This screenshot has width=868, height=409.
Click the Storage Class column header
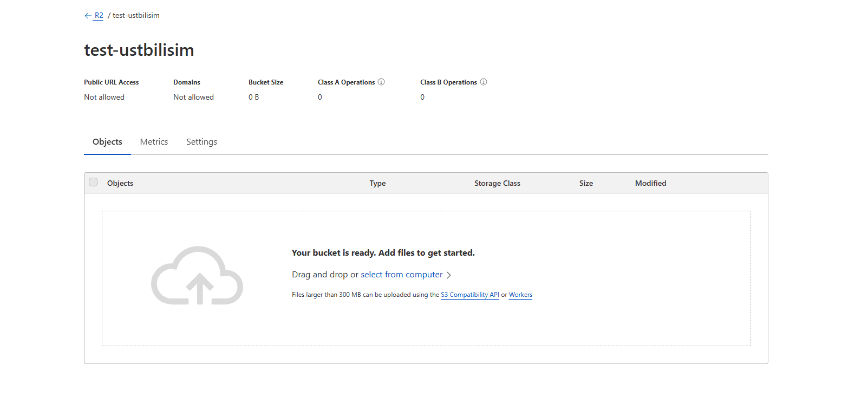coord(497,183)
